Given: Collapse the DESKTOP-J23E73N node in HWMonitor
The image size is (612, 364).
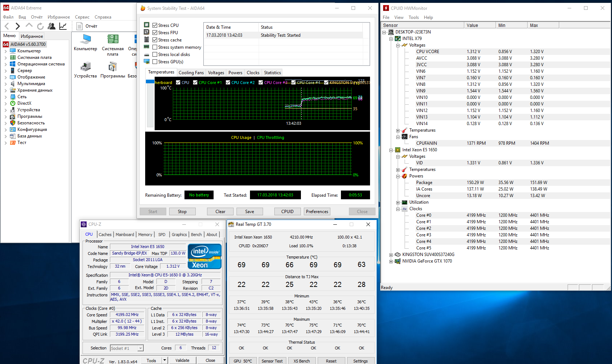Looking at the screenshot, I should pyautogui.click(x=384, y=32).
